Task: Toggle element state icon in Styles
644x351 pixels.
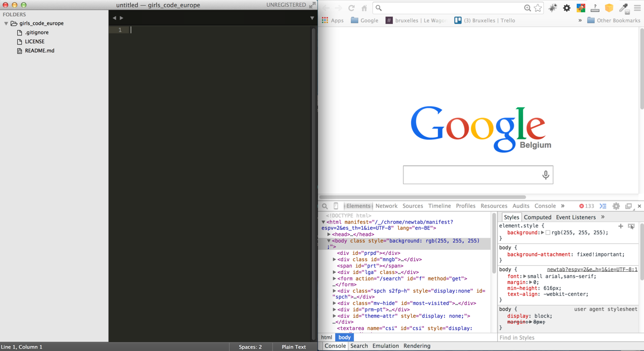Action: click(631, 226)
